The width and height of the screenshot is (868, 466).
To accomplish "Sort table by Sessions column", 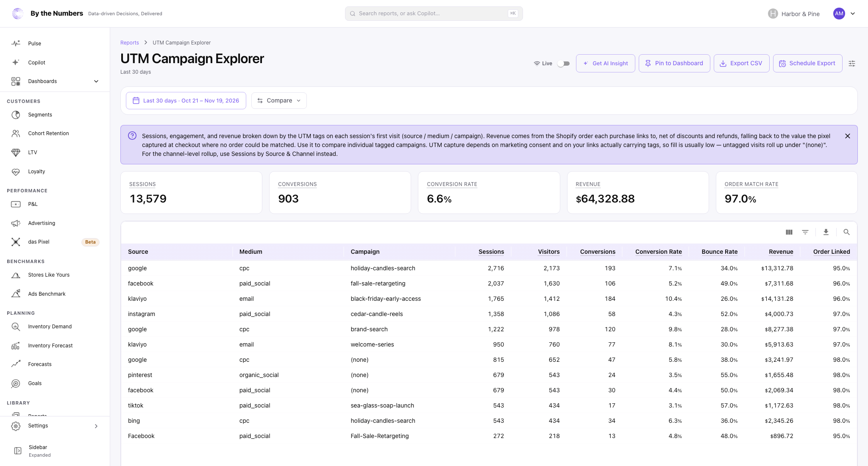I will coord(491,252).
